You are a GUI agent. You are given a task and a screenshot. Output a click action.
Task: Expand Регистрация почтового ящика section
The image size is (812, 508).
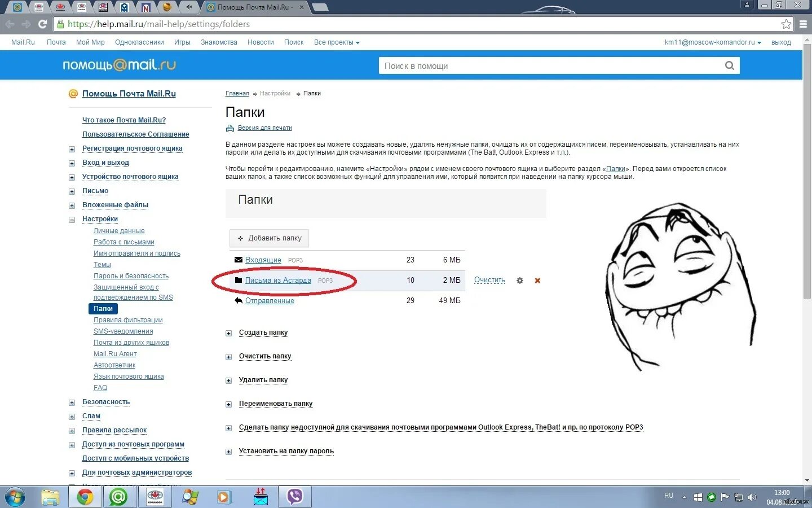point(72,149)
